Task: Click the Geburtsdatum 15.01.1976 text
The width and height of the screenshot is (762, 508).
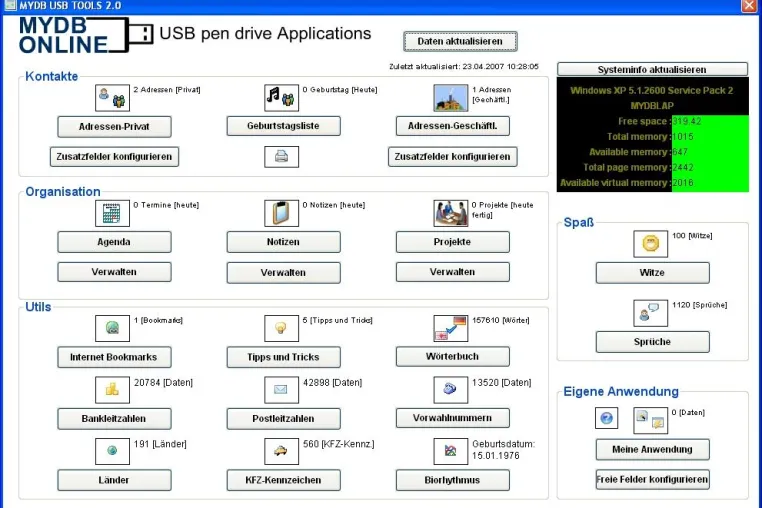Action: click(x=503, y=450)
